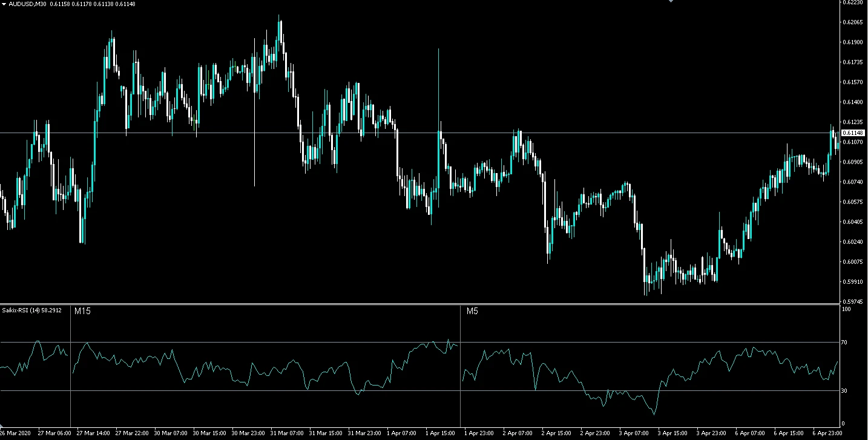Click the RSI scale 100 label
Screen dimensions: 868x440
[x=847, y=309]
